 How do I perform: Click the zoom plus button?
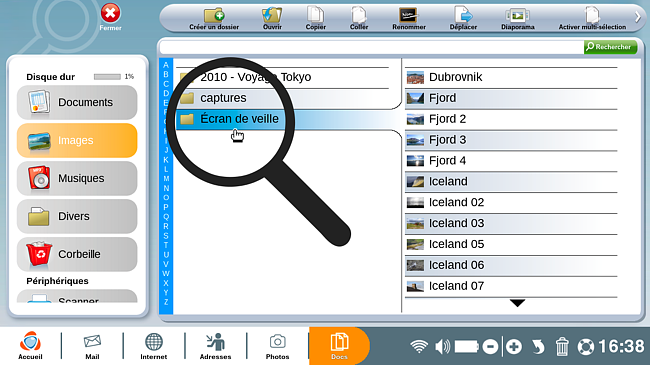coord(514,346)
